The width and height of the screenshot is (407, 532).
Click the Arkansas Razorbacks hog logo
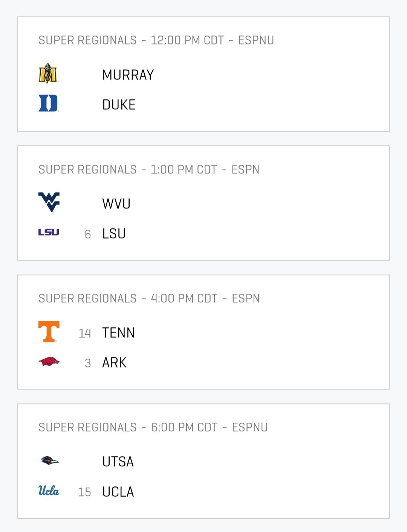click(49, 362)
